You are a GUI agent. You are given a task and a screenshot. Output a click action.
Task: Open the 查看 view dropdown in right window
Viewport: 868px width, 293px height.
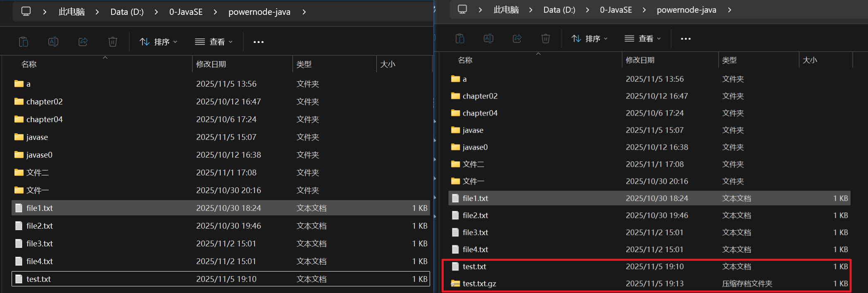coord(643,38)
